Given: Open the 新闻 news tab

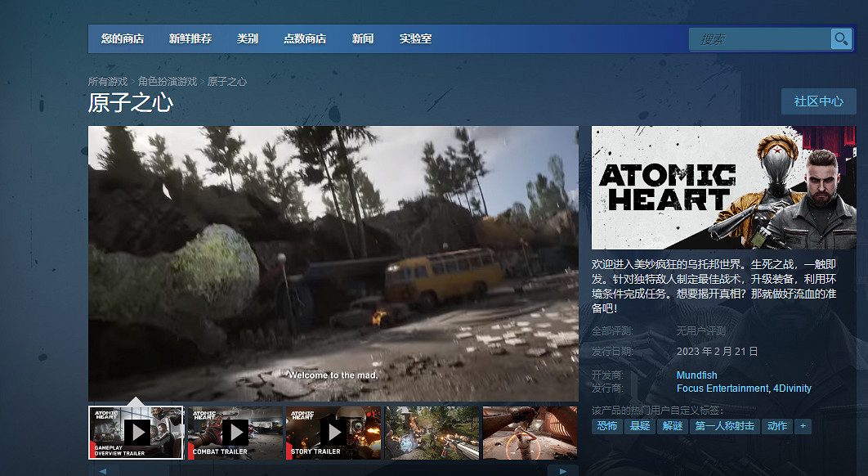Looking at the screenshot, I should click(x=363, y=38).
